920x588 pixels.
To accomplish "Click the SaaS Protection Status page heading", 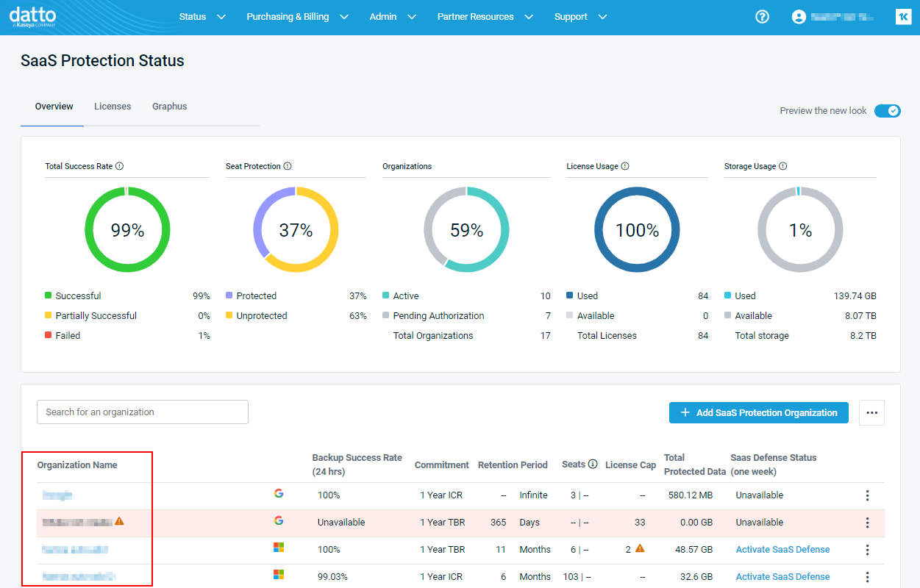I will click(102, 61).
